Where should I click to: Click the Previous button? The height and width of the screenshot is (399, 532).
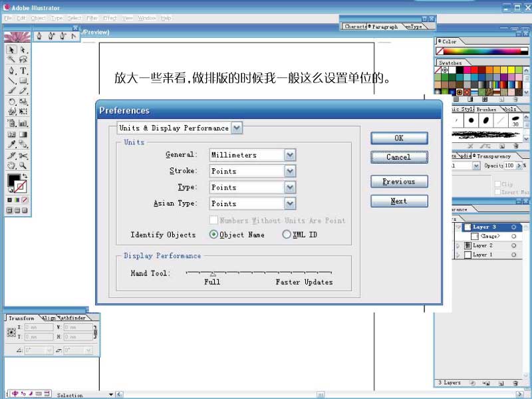pyautogui.click(x=399, y=182)
